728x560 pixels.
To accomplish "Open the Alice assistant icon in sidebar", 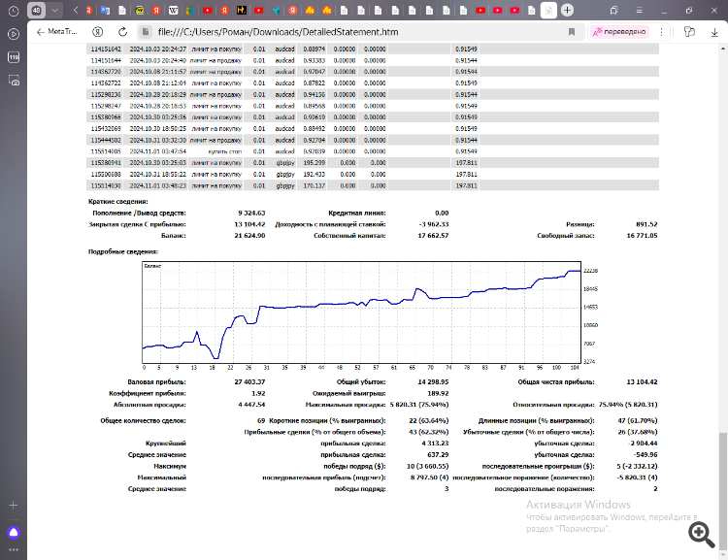I will [14, 532].
